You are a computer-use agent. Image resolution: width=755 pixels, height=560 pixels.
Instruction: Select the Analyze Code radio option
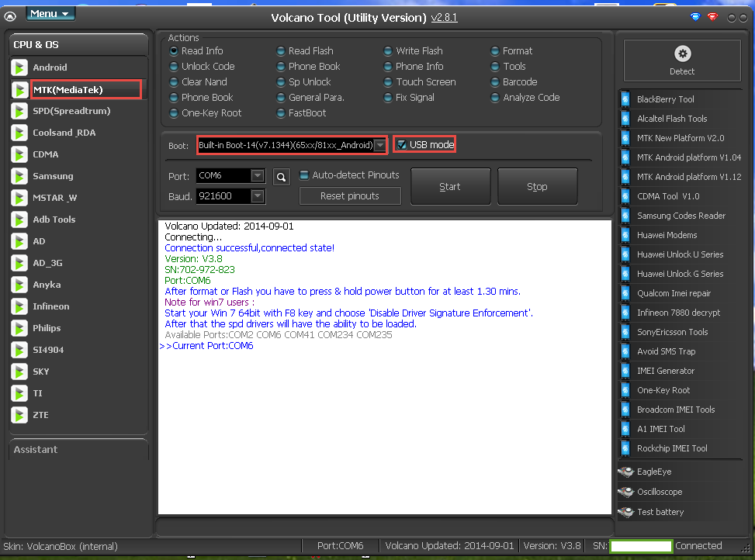pos(494,98)
